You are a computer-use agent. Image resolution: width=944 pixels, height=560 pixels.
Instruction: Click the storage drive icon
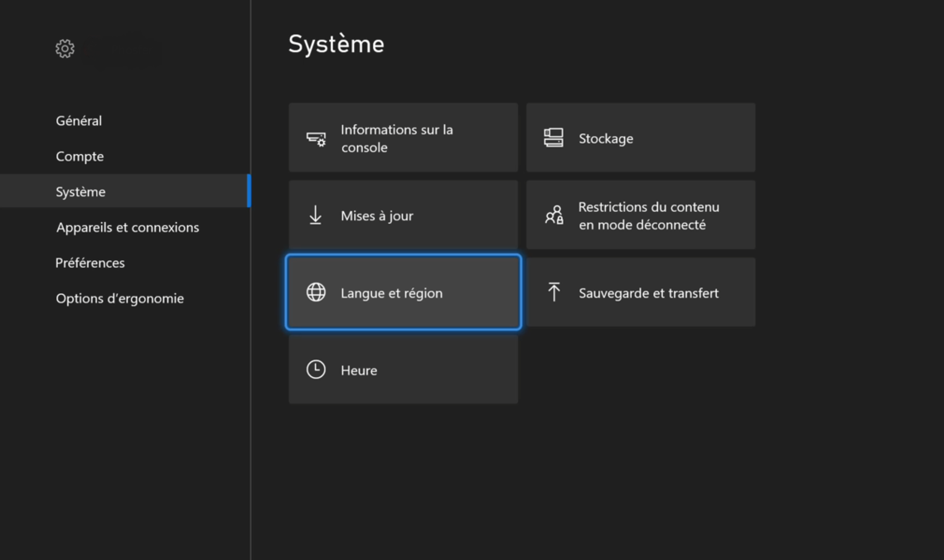[x=554, y=138]
